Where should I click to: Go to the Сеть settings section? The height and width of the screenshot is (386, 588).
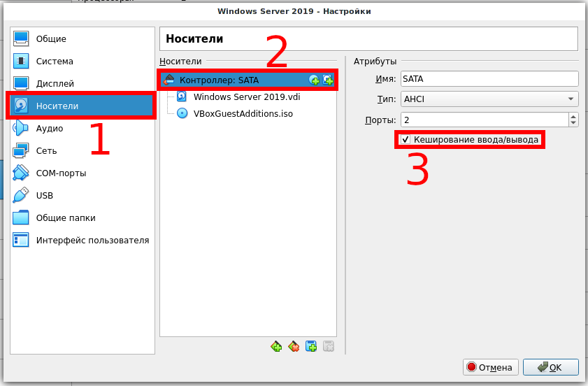pos(48,150)
